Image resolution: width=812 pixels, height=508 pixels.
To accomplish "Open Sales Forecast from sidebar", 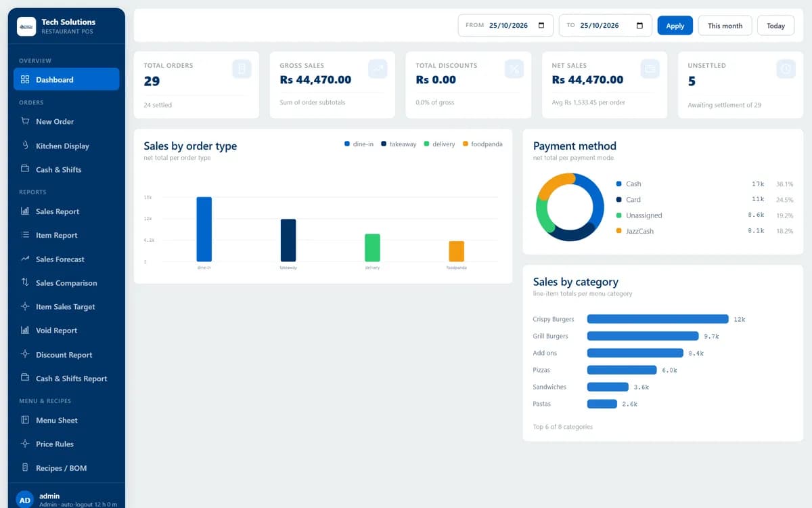I will click(x=66, y=259).
